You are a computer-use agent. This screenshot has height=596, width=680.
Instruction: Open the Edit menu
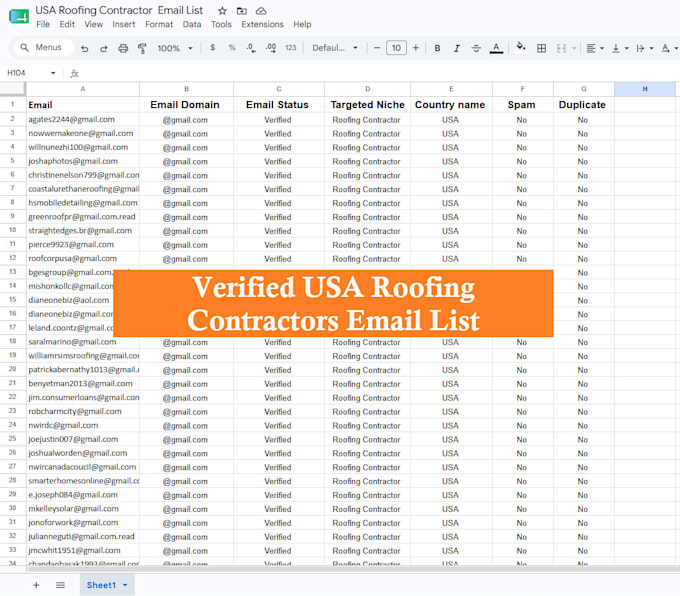[67, 24]
